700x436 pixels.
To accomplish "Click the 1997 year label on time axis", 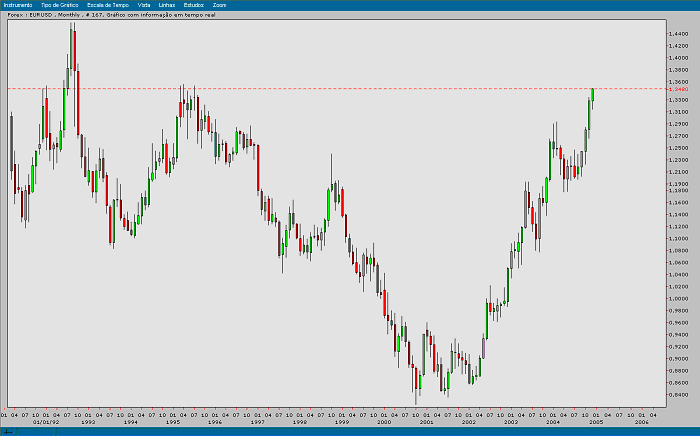I will coord(257,422).
